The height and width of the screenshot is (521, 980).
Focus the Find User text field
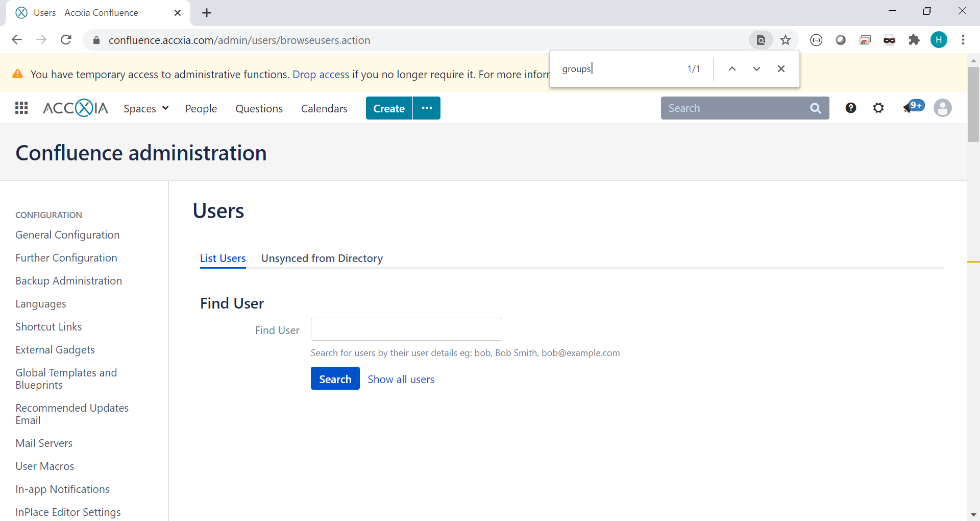click(x=406, y=329)
